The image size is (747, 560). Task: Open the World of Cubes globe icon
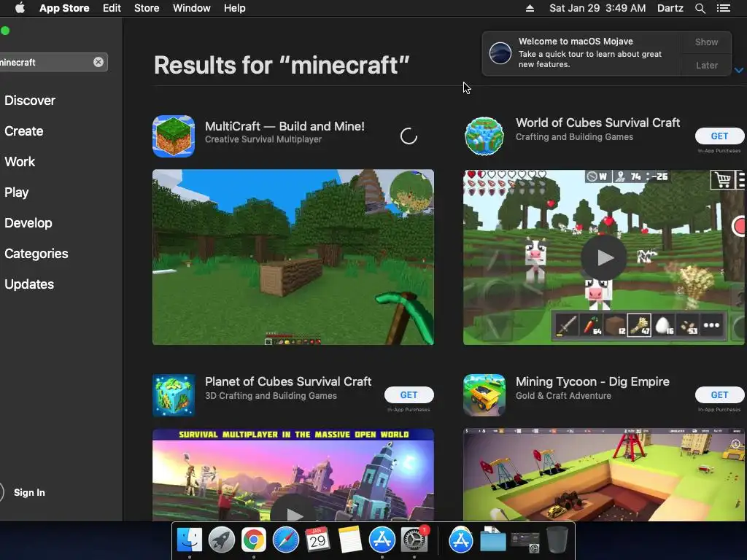[484, 136]
